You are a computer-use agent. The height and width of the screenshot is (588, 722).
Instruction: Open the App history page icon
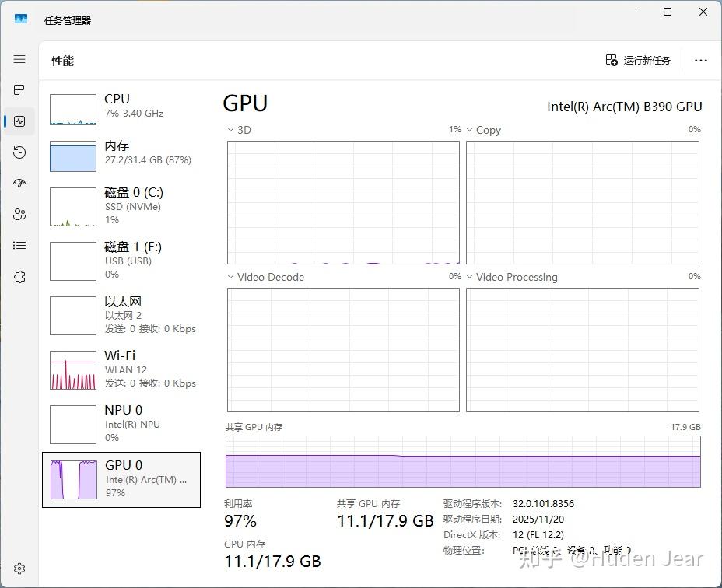pos(19,152)
